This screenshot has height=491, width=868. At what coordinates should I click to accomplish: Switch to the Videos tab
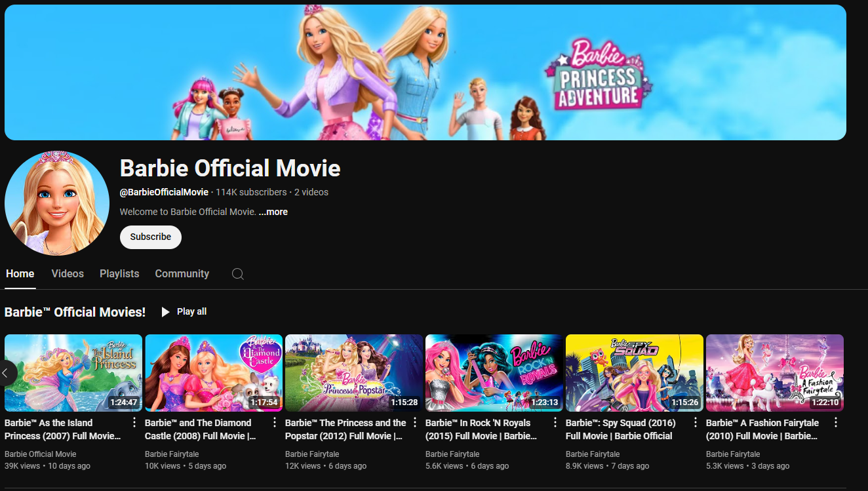point(68,274)
